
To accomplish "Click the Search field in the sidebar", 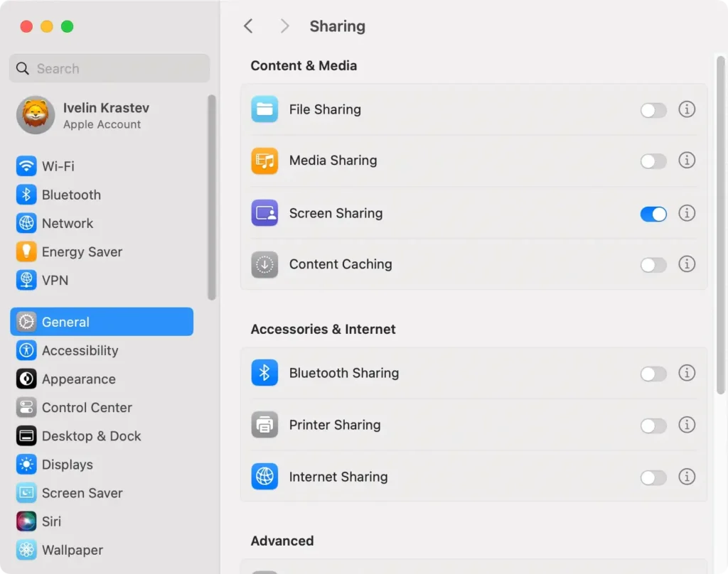I will coord(109,69).
